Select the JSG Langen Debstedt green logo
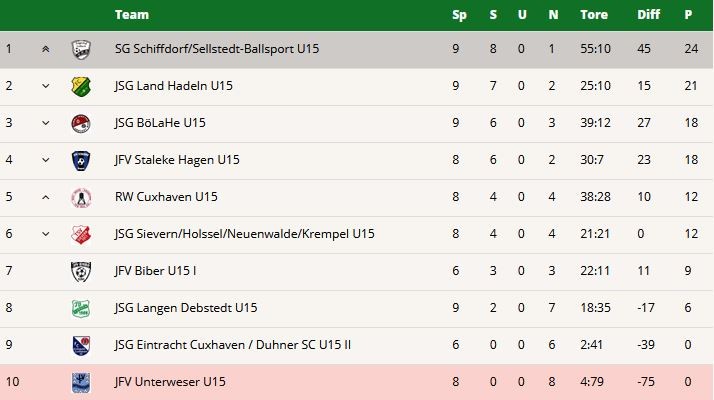The image size is (714, 400). (81, 308)
